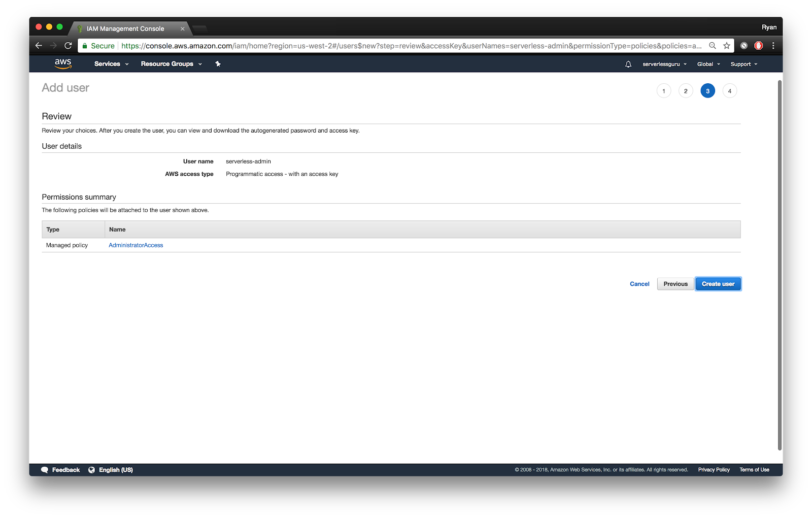Click the Feedback speech-bubble icon
The image size is (812, 518).
click(45, 470)
